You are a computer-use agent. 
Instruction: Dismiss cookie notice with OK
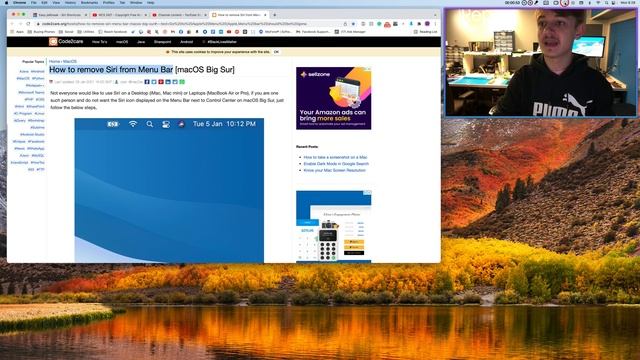click(276, 52)
